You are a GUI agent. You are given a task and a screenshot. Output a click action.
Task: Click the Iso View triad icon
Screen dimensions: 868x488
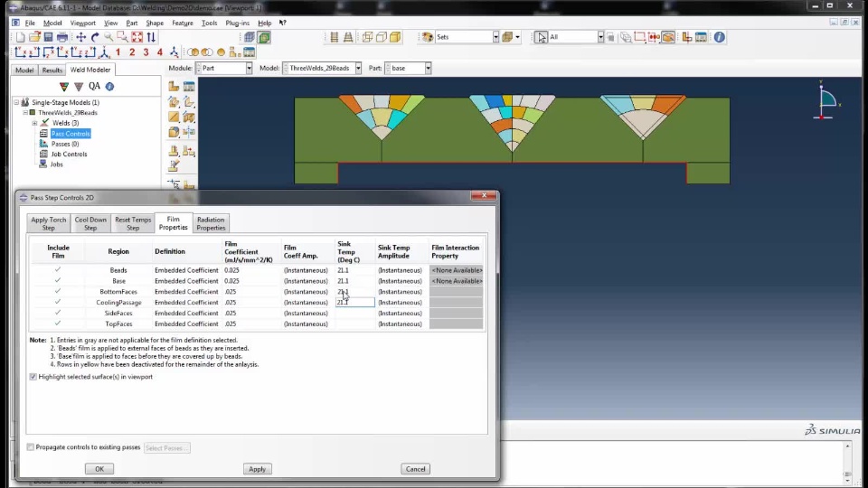point(174,52)
